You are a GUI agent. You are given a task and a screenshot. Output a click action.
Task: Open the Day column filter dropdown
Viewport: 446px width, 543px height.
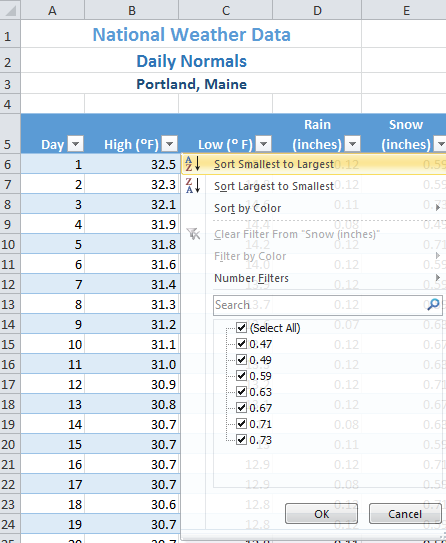pyautogui.click(x=75, y=144)
